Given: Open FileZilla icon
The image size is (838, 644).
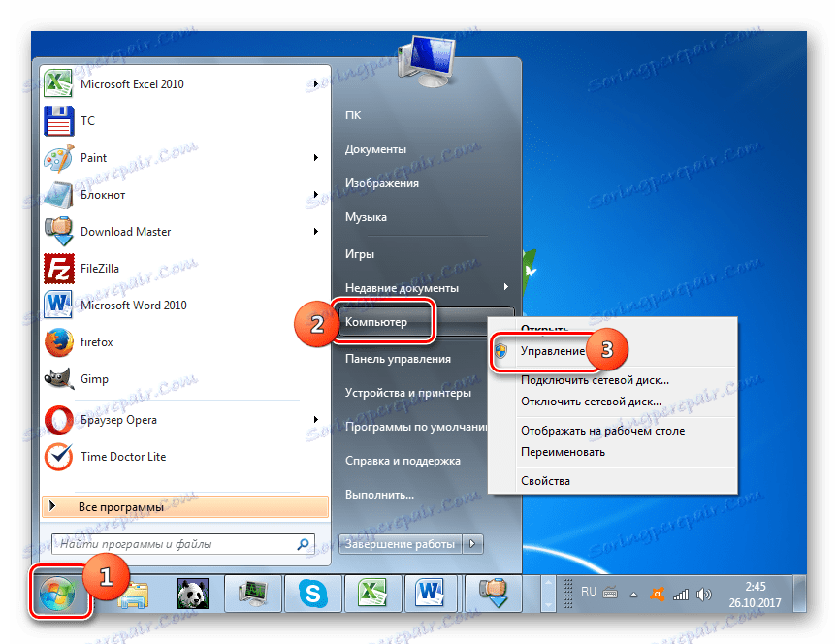Looking at the screenshot, I should [x=58, y=269].
